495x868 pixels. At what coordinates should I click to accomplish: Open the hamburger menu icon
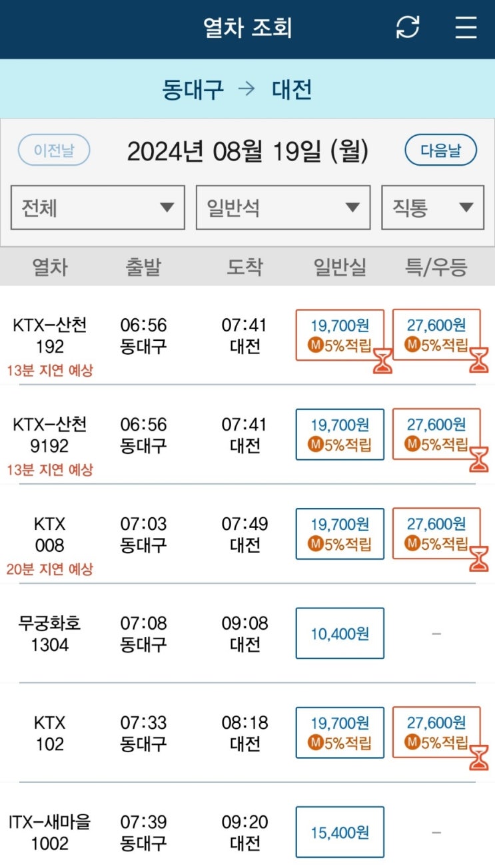point(466,27)
